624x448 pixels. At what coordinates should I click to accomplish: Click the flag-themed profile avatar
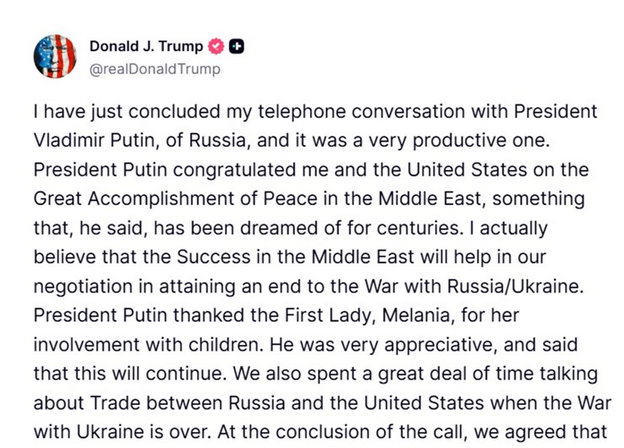click(x=55, y=56)
